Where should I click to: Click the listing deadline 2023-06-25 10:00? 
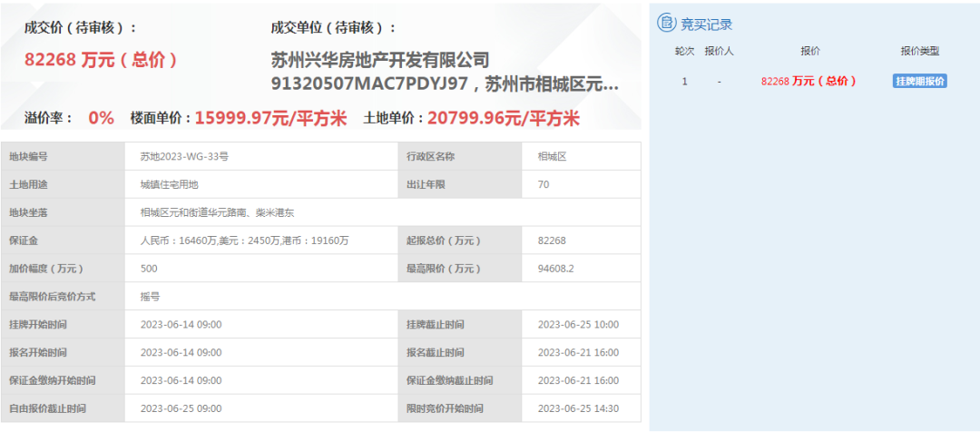(578, 325)
